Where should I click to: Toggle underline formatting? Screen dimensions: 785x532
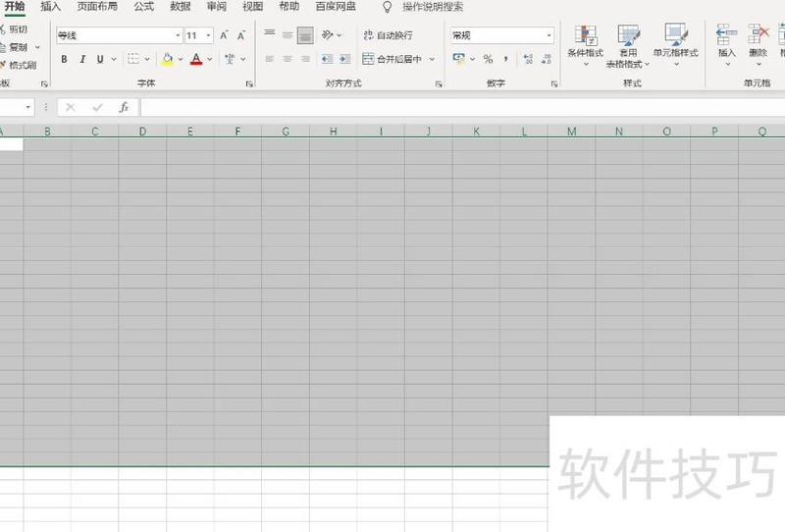(100, 59)
